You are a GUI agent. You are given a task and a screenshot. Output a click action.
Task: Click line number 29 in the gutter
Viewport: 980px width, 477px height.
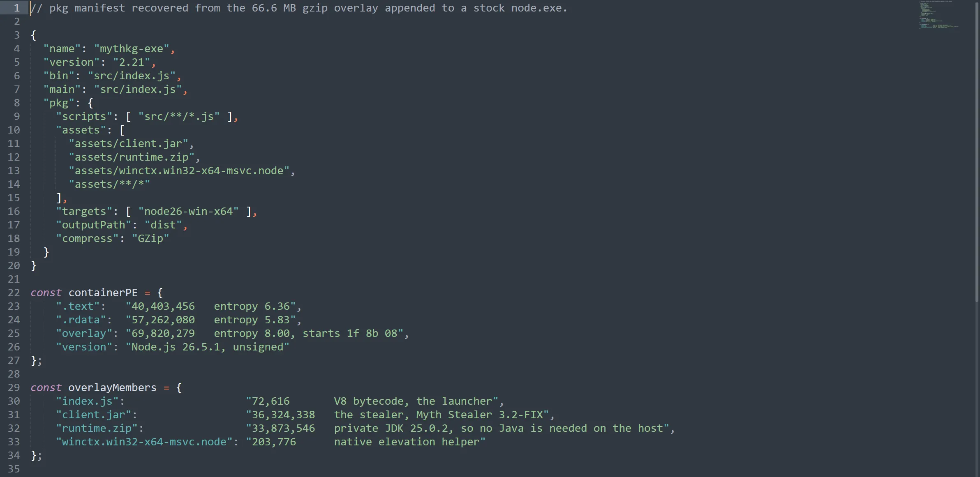pyautogui.click(x=14, y=388)
